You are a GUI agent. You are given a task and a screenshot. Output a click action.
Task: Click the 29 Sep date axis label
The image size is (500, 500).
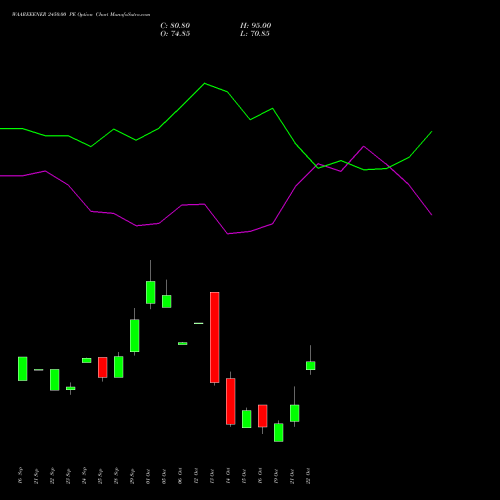click(132, 476)
